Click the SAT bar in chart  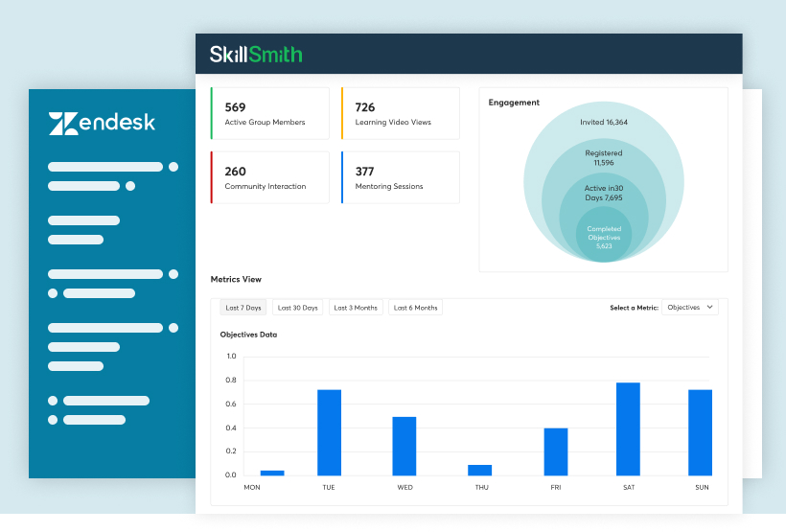pyautogui.click(x=628, y=428)
